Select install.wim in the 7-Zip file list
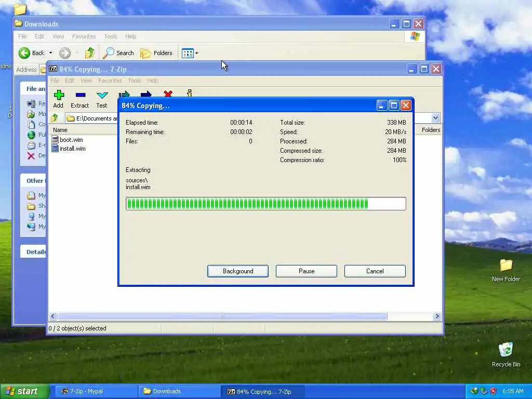 coord(69,149)
